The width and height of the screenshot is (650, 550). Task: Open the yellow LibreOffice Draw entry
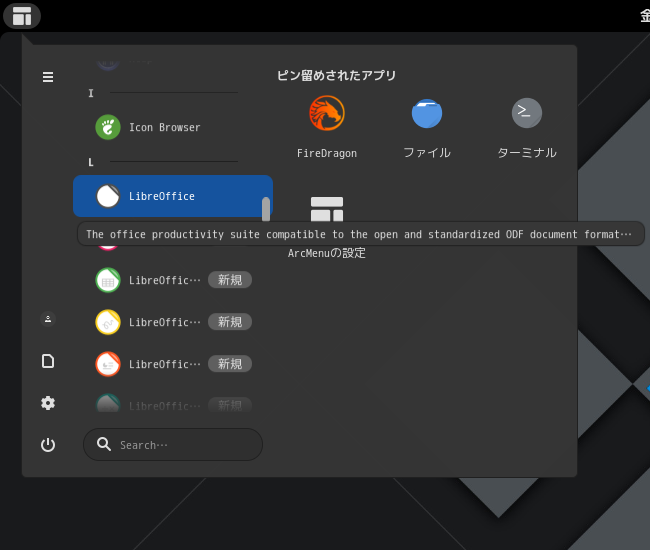click(x=173, y=322)
